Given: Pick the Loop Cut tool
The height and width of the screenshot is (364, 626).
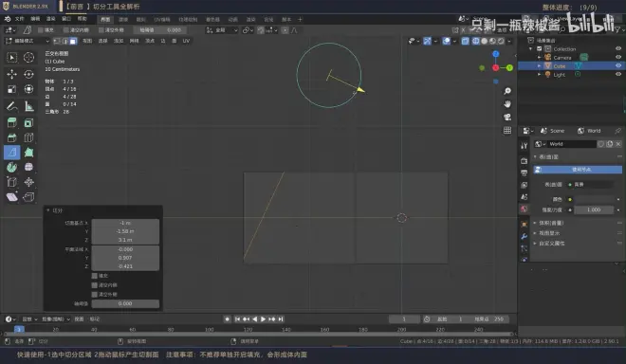Looking at the screenshot, I should pos(28,137).
